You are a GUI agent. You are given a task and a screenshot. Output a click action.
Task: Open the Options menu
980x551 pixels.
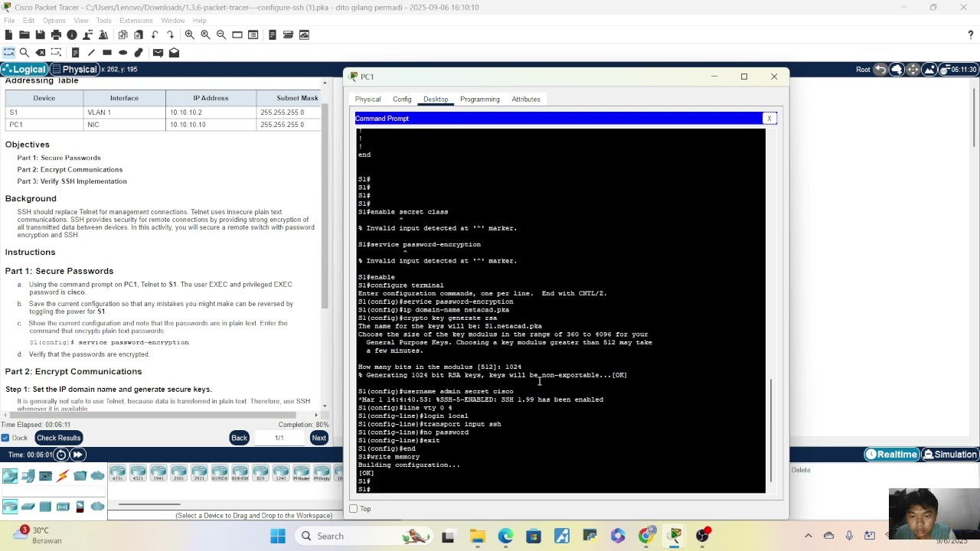pyautogui.click(x=54, y=21)
